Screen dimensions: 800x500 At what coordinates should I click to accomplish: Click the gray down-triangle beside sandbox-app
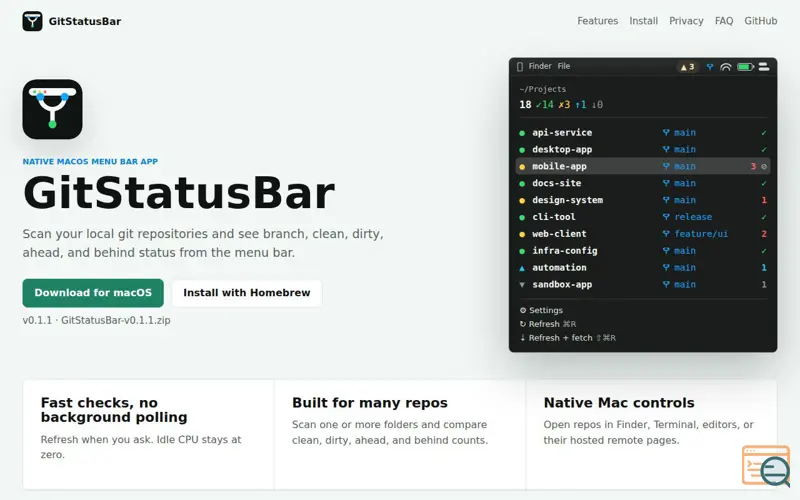coord(522,285)
